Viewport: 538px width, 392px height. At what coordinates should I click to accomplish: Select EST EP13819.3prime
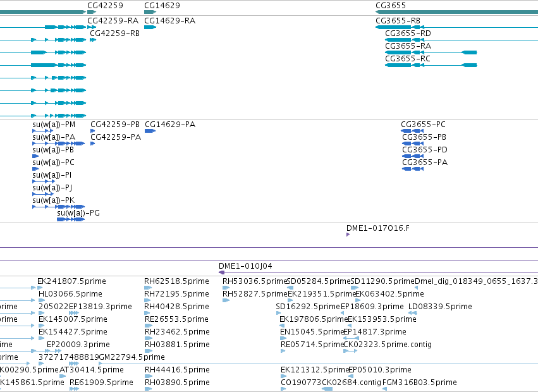tap(100, 307)
